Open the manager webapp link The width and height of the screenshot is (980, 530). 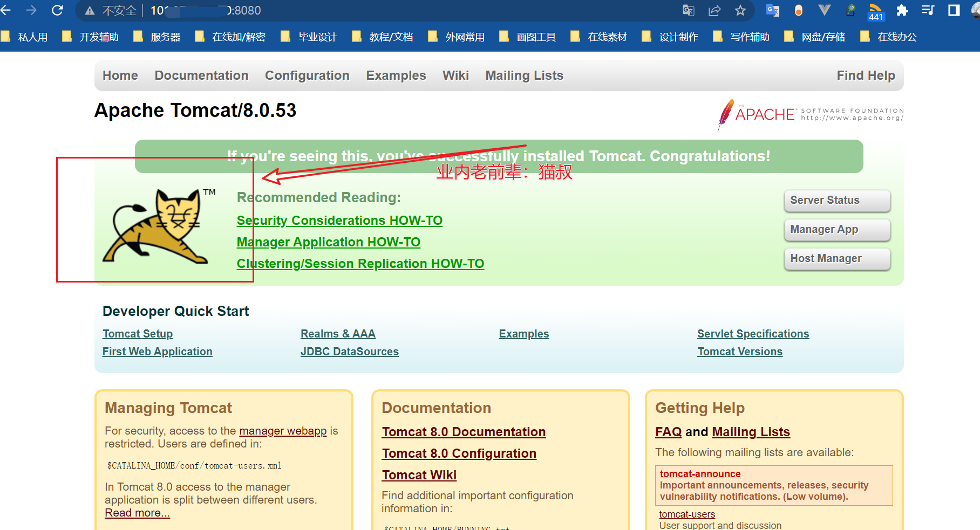point(283,431)
